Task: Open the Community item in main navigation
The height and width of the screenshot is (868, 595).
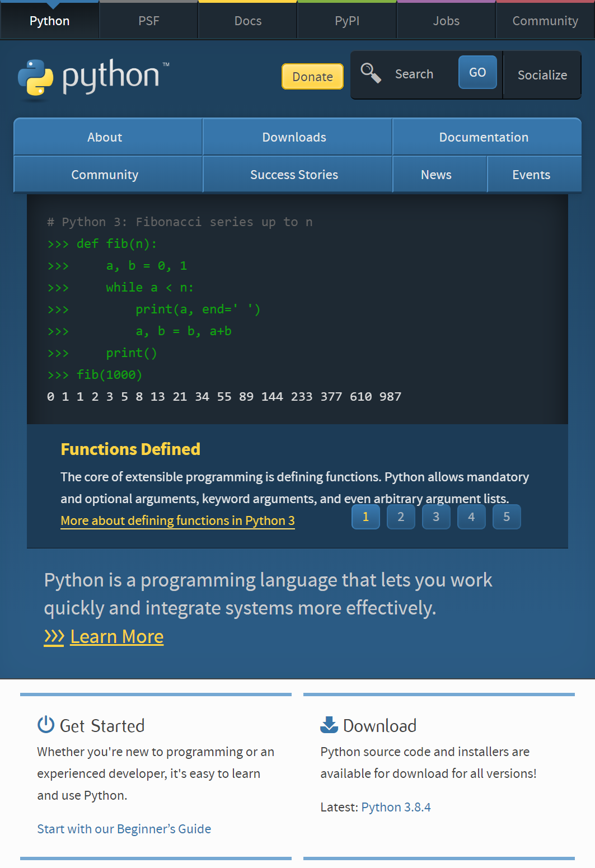Action: 108,175
